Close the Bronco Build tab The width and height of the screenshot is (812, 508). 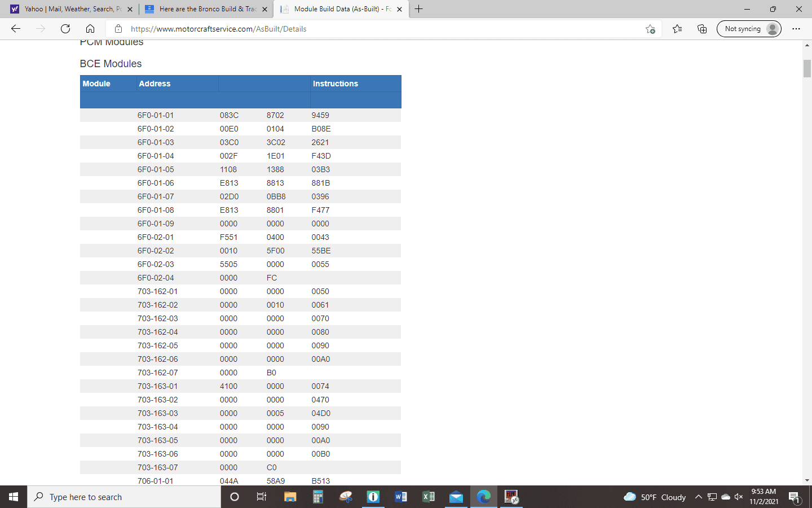tap(265, 9)
